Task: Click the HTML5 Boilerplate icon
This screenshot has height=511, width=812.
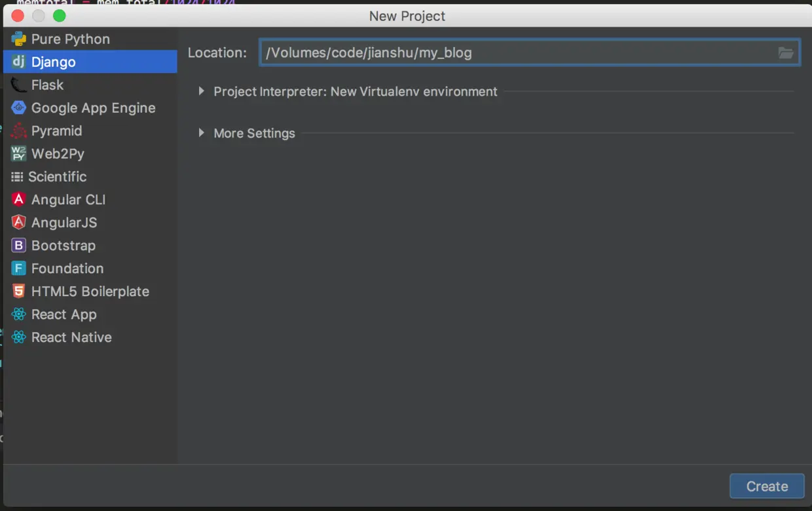Action: pos(18,292)
